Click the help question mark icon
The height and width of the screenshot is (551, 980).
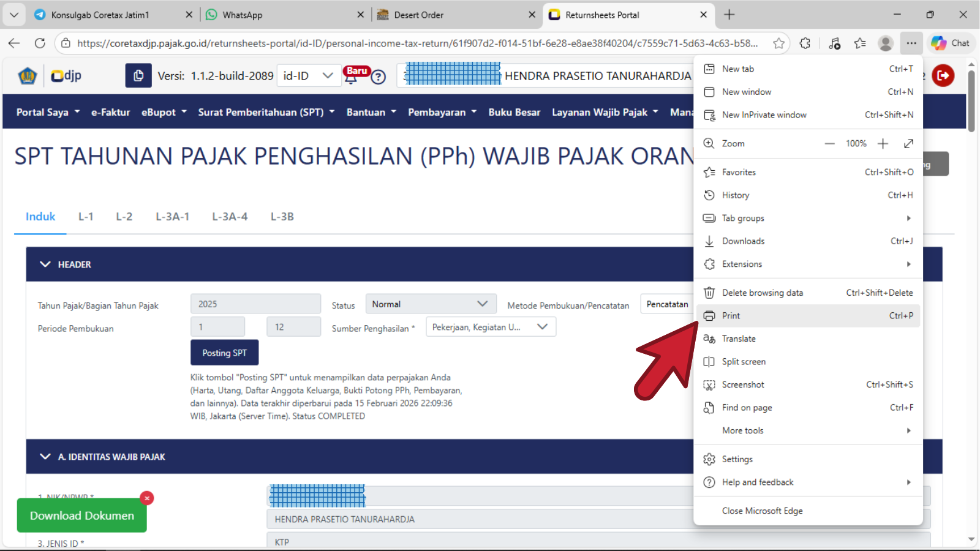pos(379,77)
